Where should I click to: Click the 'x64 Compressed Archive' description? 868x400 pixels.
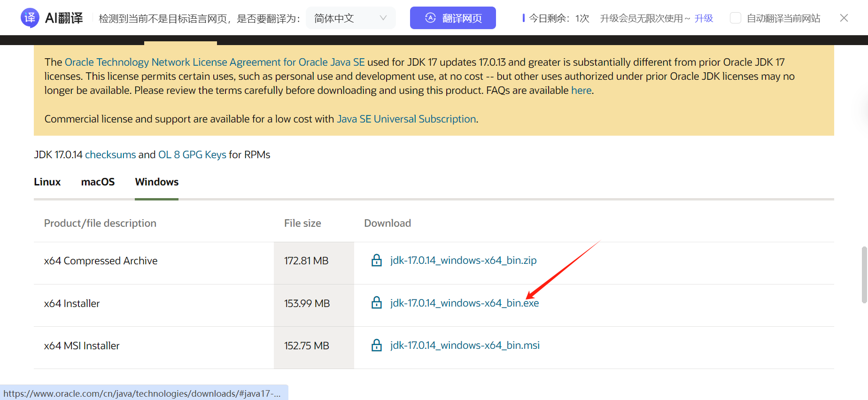coord(101,261)
